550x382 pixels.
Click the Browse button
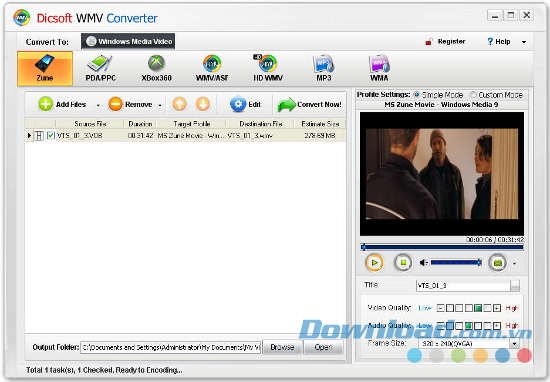[282, 347]
